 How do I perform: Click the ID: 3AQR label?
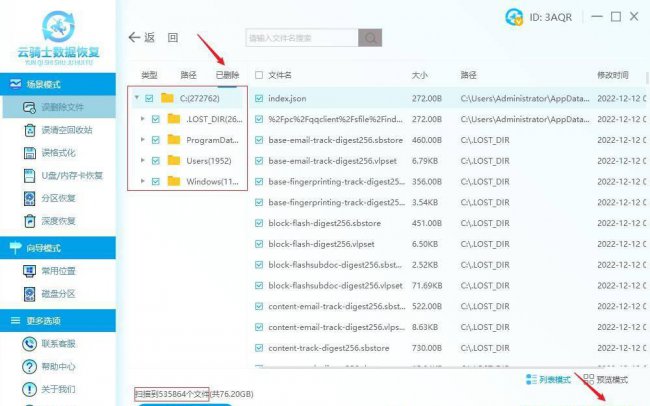pos(551,17)
